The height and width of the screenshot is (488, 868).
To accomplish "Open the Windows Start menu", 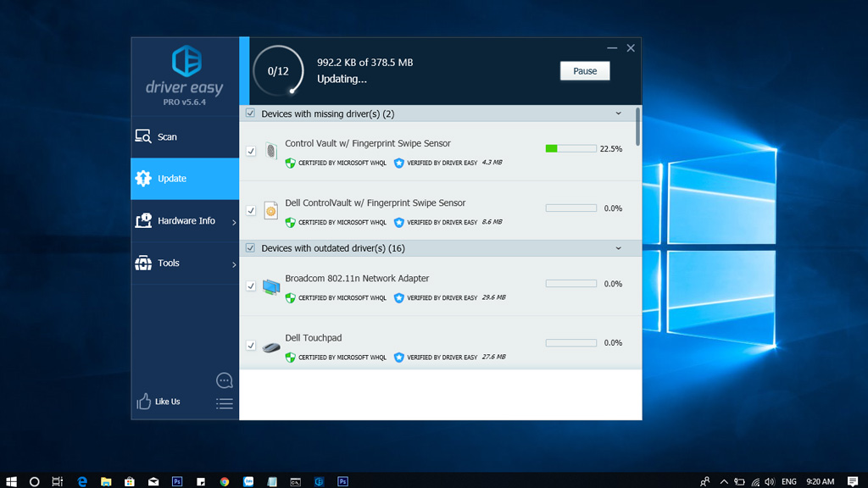I will tap(11, 481).
